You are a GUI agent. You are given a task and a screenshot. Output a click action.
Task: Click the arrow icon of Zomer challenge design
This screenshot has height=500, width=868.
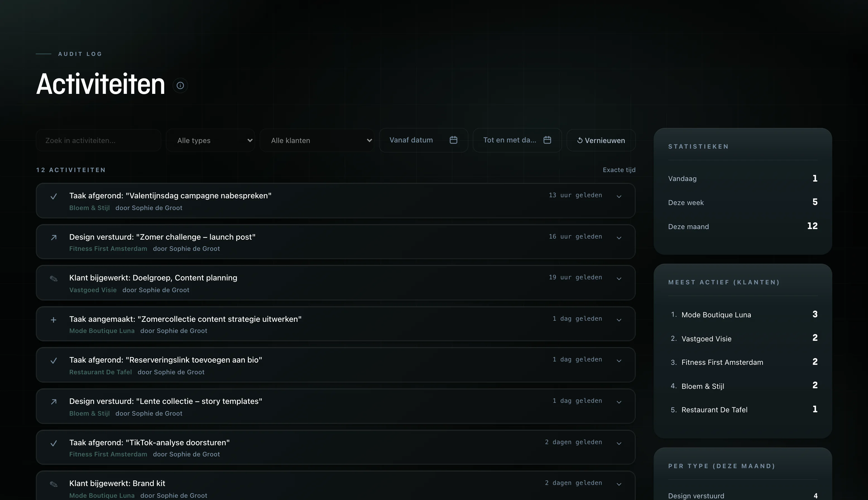coord(54,238)
